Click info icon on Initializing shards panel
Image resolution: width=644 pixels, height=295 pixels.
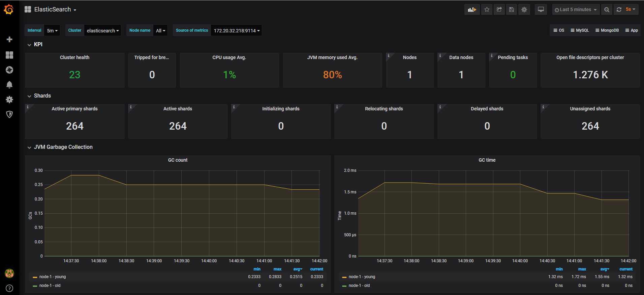tap(234, 107)
